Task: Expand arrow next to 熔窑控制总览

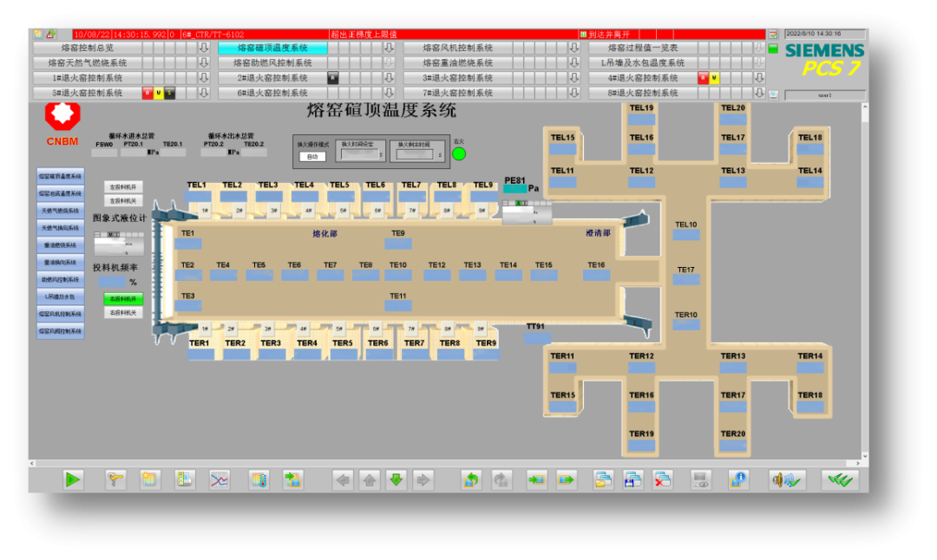Action: tap(204, 49)
